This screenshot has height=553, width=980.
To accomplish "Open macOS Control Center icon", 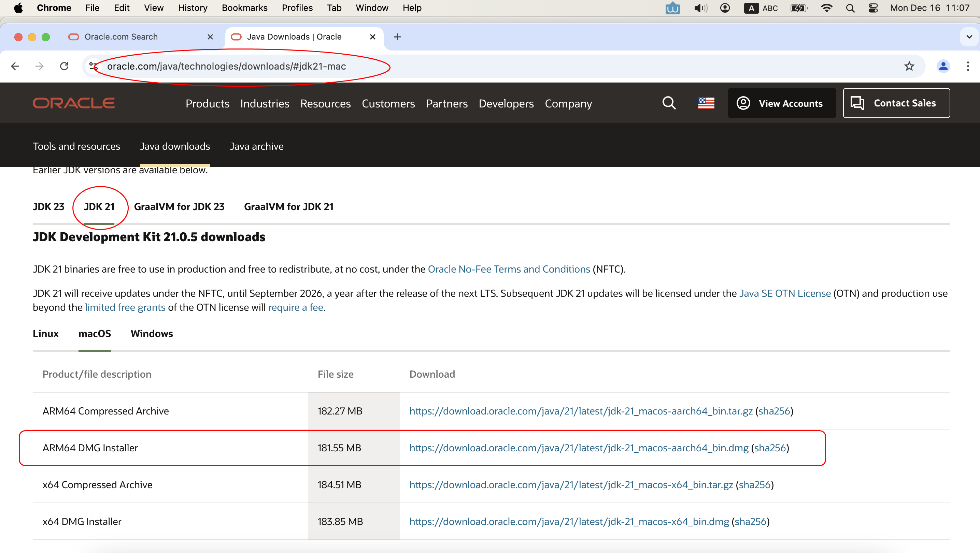I will coord(873,8).
